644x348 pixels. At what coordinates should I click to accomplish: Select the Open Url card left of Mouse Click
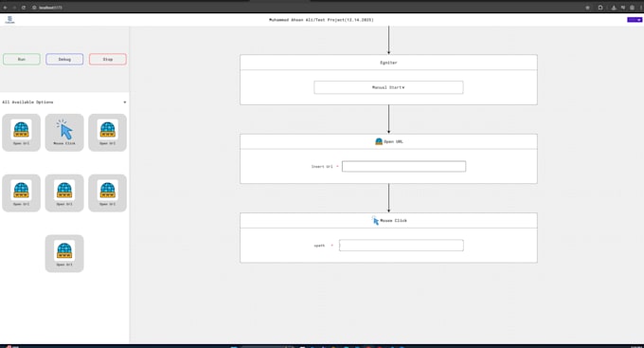point(22,133)
